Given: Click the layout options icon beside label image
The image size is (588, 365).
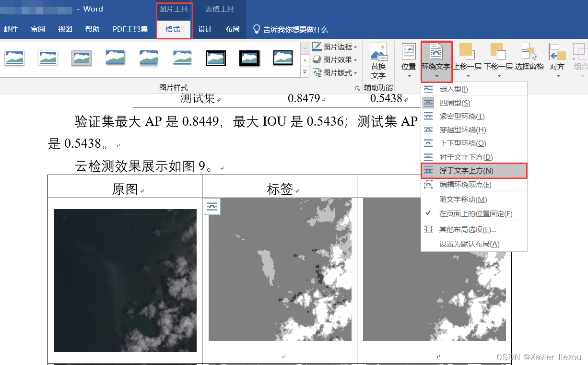Looking at the screenshot, I should click(212, 206).
